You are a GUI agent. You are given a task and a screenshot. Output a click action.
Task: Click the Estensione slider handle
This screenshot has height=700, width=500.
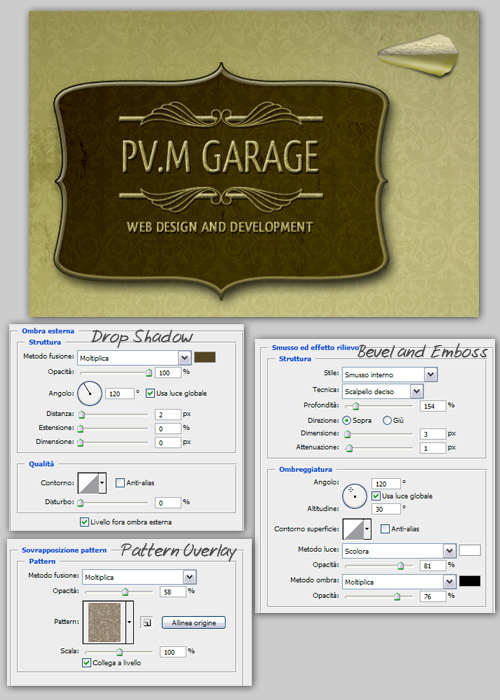[x=80, y=429]
